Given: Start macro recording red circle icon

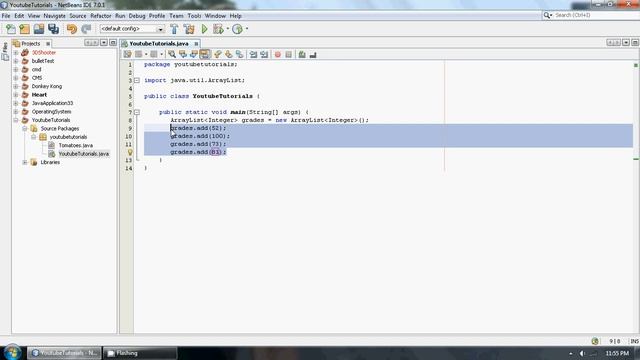Looking at the screenshot, I should click(x=278, y=54).
